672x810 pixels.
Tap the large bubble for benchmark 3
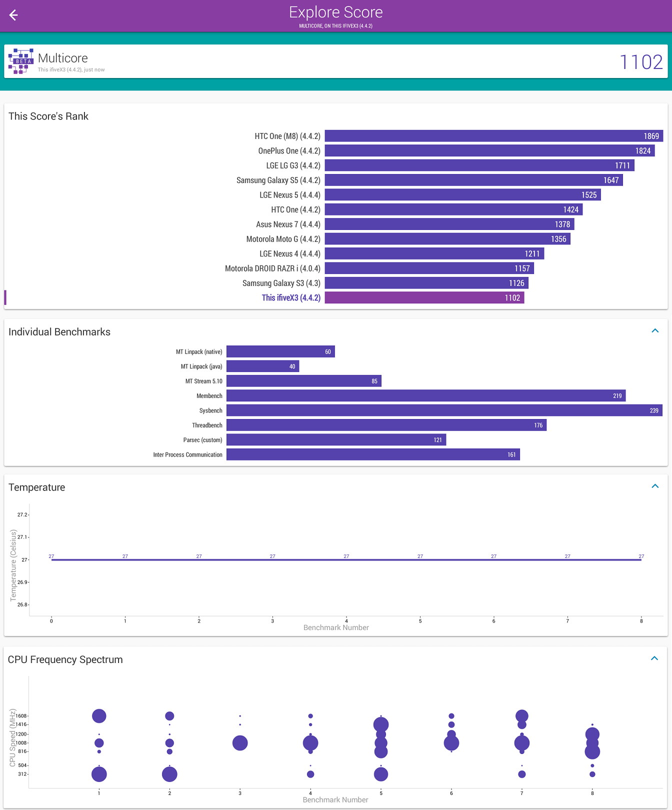click(240, 743)
